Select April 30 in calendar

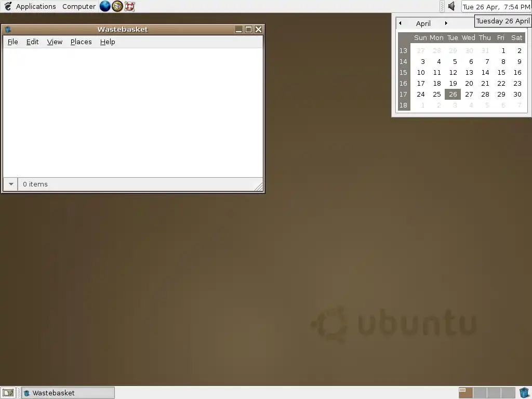tap(517, 95)
